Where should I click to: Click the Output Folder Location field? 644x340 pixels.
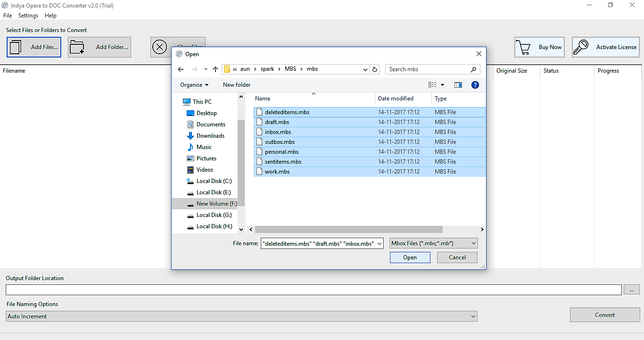coord(314,290)
